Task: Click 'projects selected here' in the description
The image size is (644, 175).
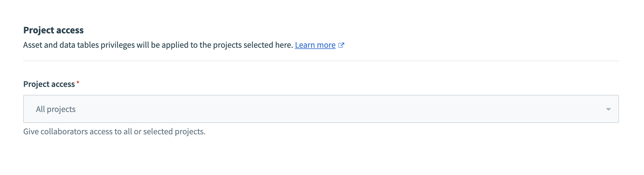Action: click(252, 45)
